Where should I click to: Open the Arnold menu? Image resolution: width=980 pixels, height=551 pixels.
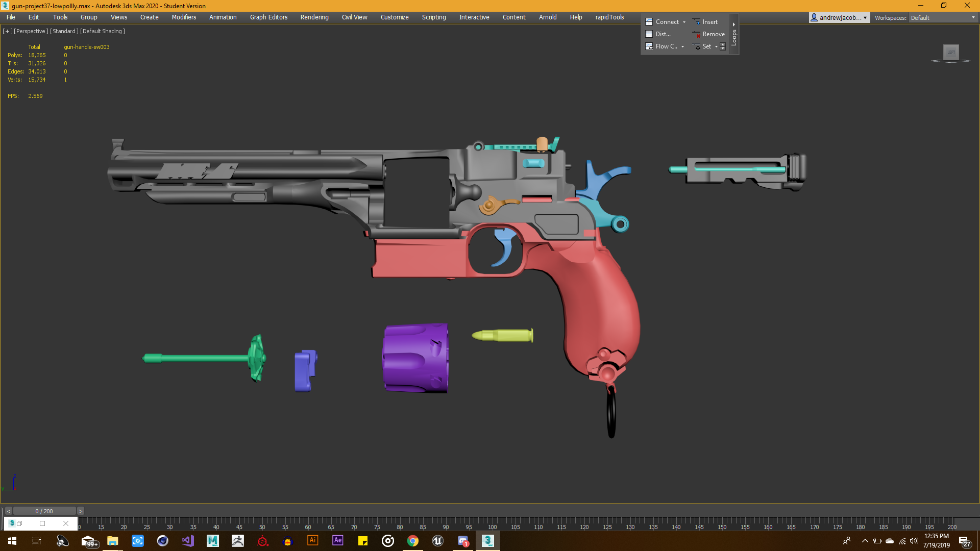[x=548, y=17]
